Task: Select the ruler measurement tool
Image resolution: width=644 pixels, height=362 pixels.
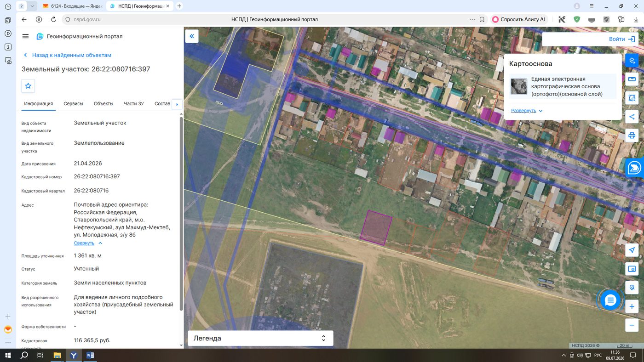Action: tap(632, 79)
